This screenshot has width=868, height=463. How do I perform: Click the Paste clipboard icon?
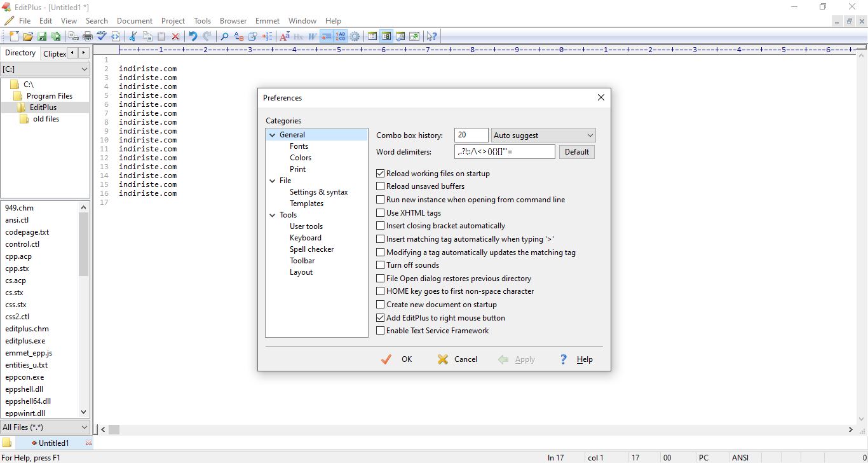(x=161, y=36)
